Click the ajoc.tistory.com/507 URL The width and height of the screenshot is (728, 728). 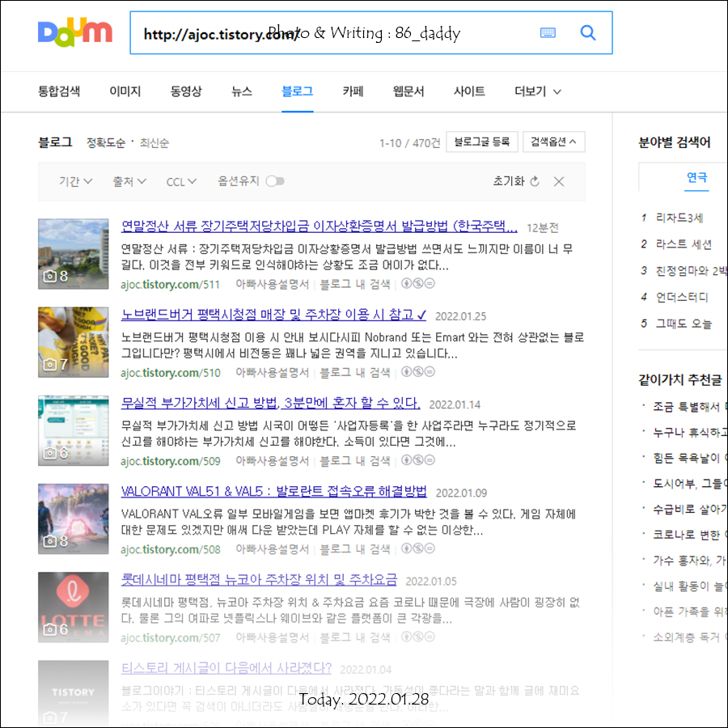(x=171, y=637)
